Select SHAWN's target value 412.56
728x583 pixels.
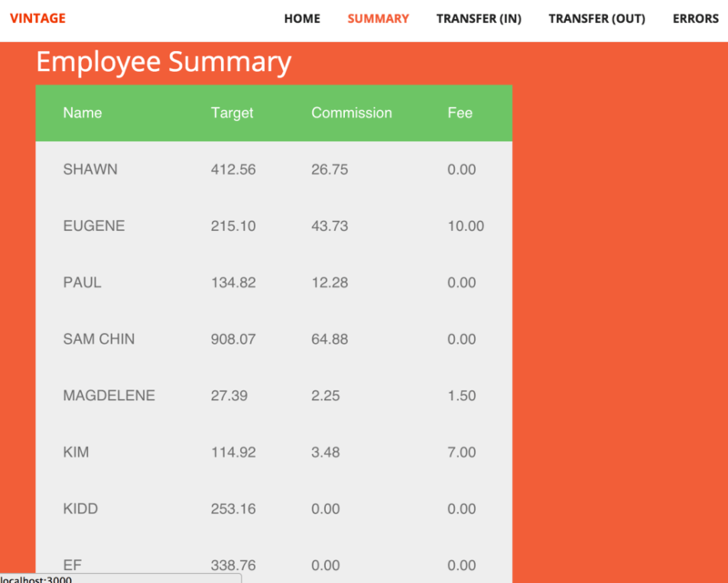click(233, 169)
